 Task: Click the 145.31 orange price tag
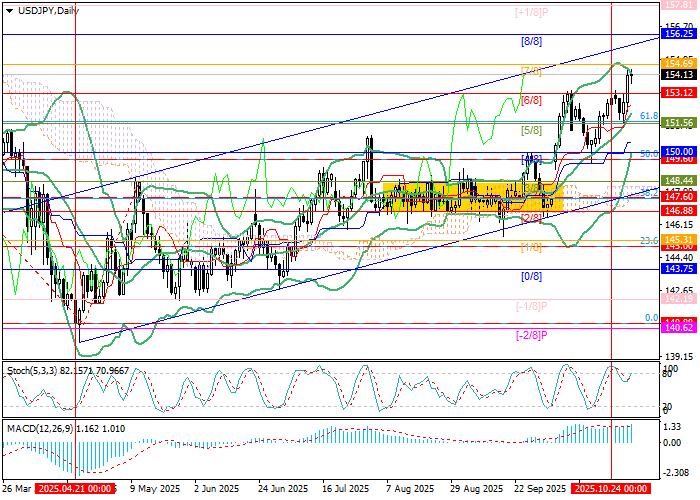click(x=679, y=240)
